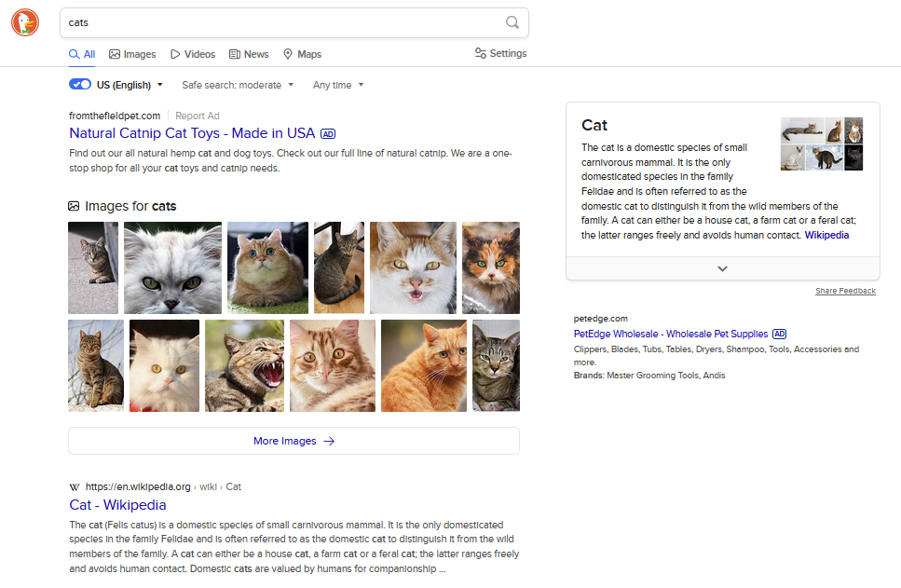Open the Cat - Wikipedia result link

pos(117,505)
